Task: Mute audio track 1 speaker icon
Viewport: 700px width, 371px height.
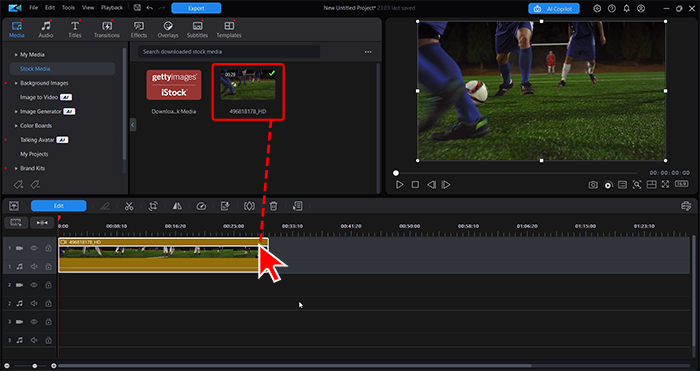Action: 34,267
